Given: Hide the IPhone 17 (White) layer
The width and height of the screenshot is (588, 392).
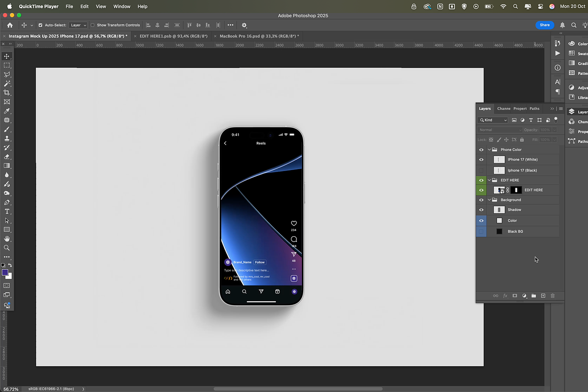Looking at the screenshot, I should point(481,160).
